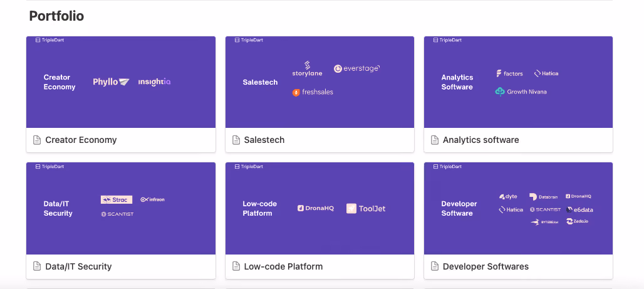The height and width of the screenshot is (289, 644).
Task: Click the page icon beside Low-code Platform title
Action: (236, 266)
